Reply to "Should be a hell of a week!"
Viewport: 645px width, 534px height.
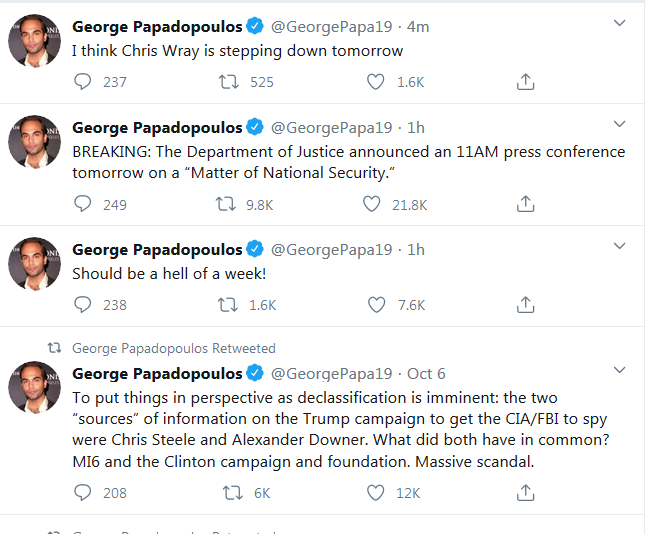(83, 304)
